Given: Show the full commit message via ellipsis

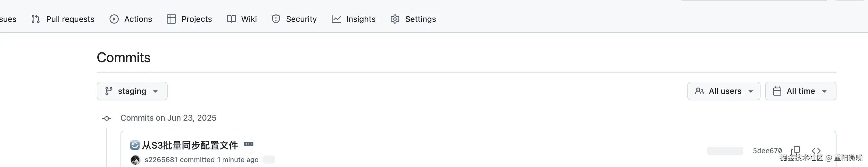Looking at the screenshot, I should click(249, 144).
